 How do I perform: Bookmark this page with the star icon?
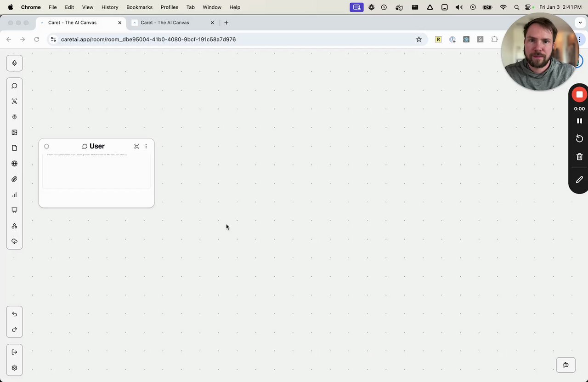click(x=419, y=40)
